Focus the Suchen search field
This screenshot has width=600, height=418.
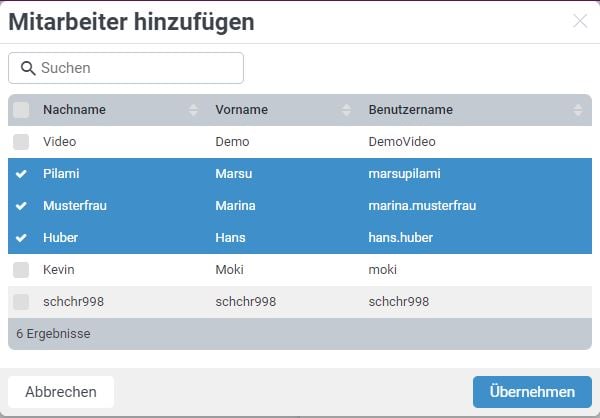click(126, 68)
